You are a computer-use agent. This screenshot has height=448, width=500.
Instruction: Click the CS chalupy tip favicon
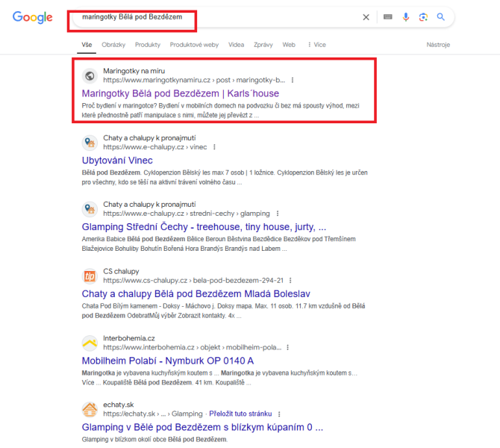pyautogui.click(x=90, y=276)
